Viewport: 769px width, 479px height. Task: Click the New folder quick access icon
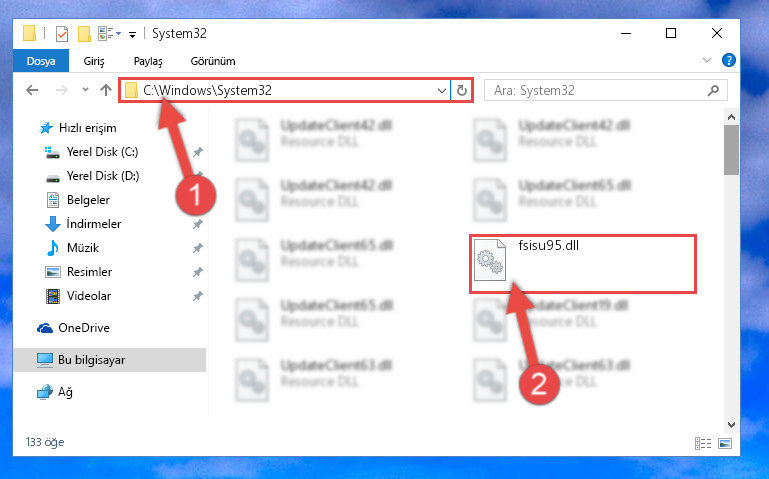click(x=84, y=34)
